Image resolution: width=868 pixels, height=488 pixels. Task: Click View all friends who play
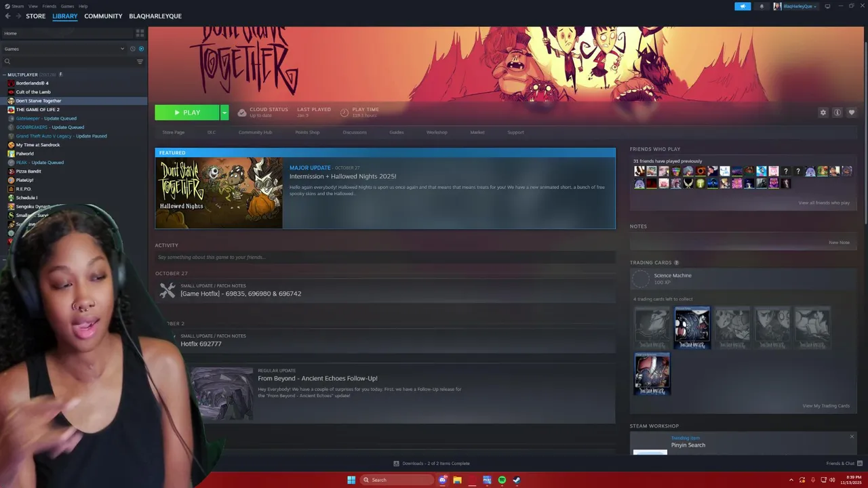pos(823,203)
